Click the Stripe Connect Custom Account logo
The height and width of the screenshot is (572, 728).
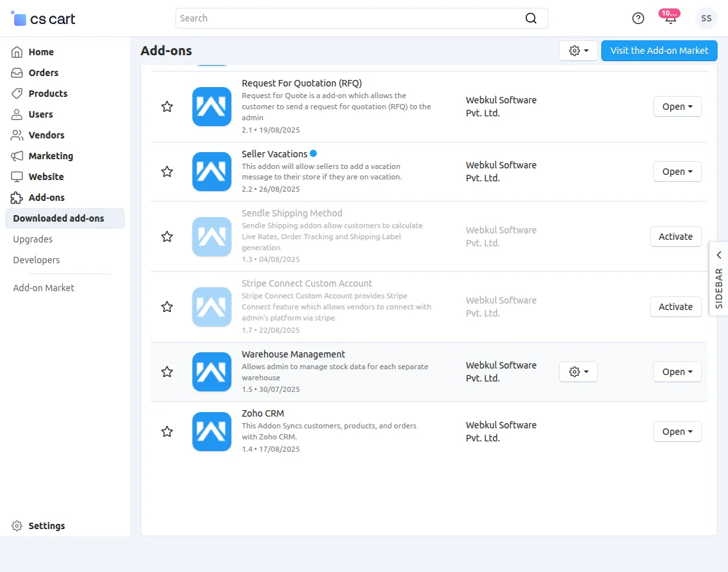tap(212, 307)
